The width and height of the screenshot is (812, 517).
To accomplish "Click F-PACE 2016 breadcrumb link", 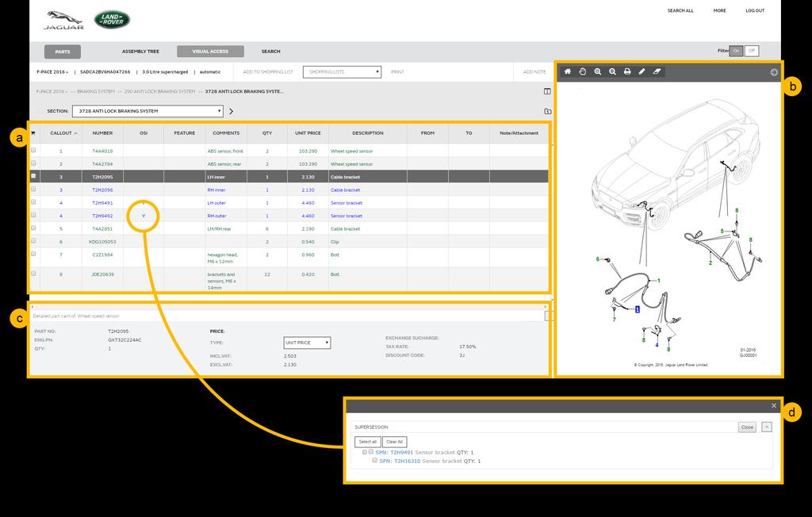I will [x=51, y=92].
